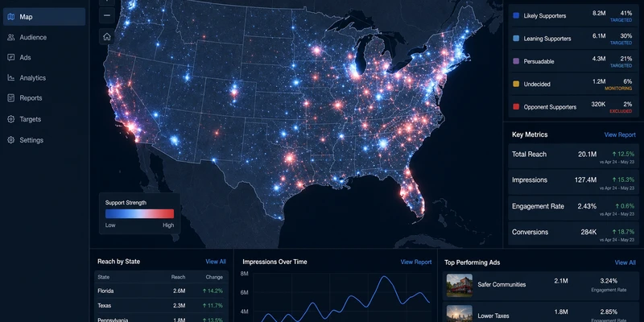Click the Lower Taxes ad title
The image size is (644, 322).
493,316
